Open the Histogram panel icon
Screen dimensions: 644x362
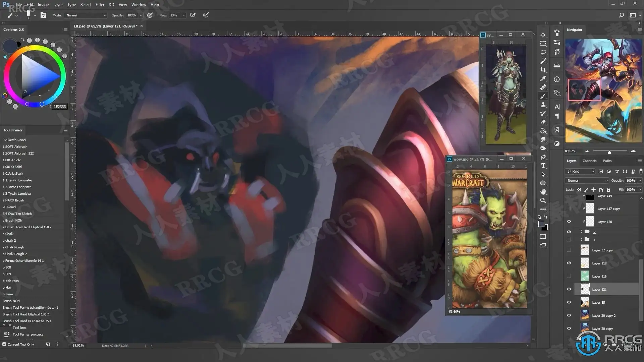pos(557,66)
